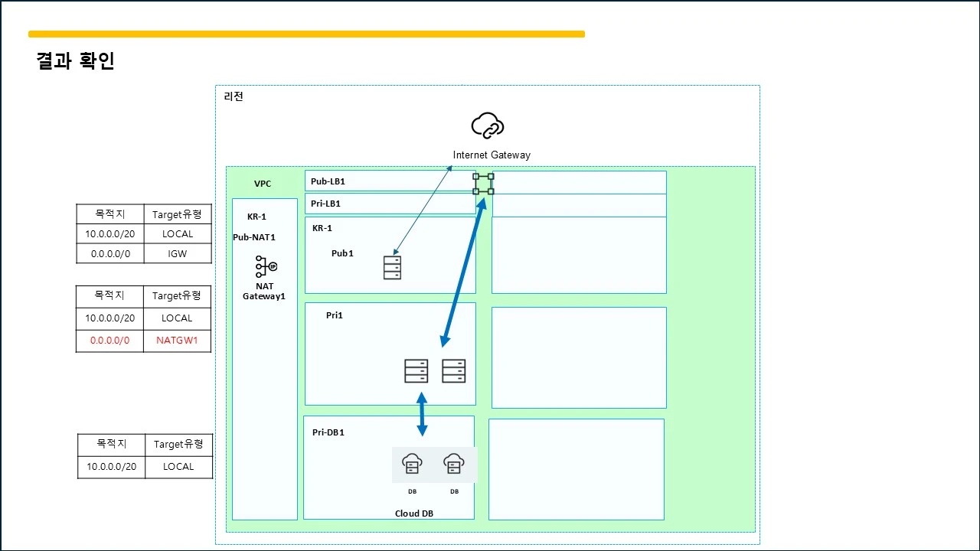Click the 목적지 header in third table
The height and width of the screenshot is (551, 980).
tap(112, 444)
